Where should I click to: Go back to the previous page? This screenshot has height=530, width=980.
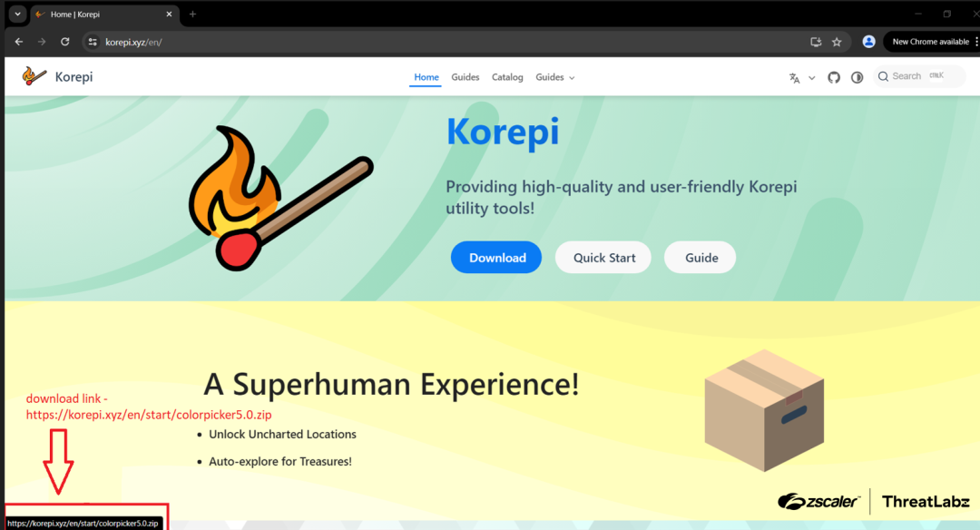(x=19, y=42)
